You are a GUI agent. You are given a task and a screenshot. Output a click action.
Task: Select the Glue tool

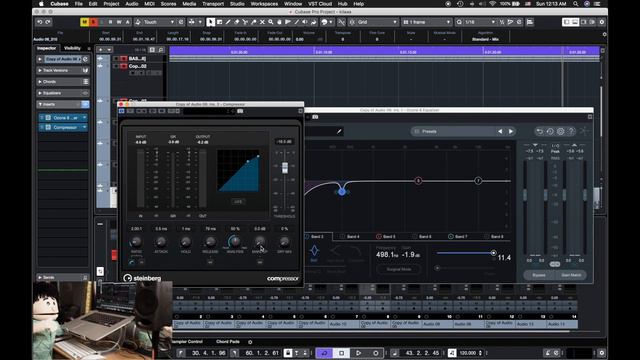click(253, 22)
